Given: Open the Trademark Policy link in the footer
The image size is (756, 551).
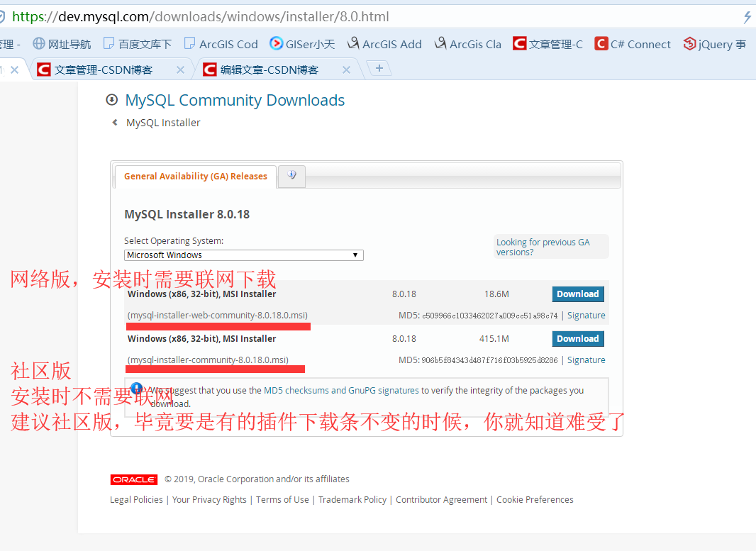Looking at the screenshot, I should (352, 499).
